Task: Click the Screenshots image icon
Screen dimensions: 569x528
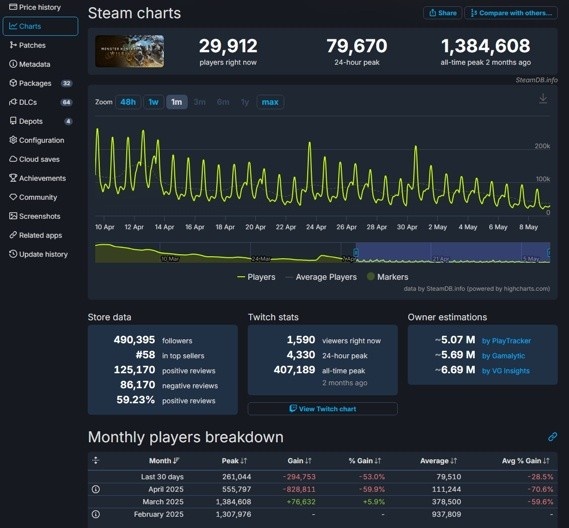Action: click(13, 216)
